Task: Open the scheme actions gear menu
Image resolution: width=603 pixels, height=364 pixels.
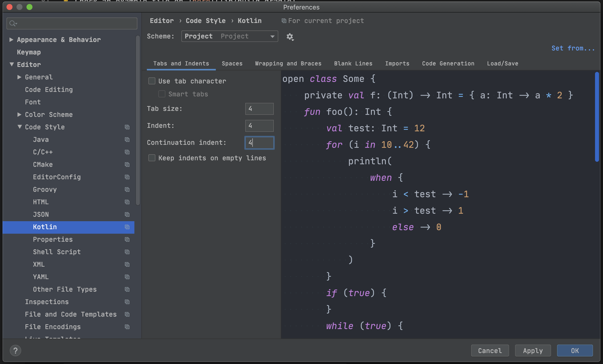Action: tap(290, 37)
